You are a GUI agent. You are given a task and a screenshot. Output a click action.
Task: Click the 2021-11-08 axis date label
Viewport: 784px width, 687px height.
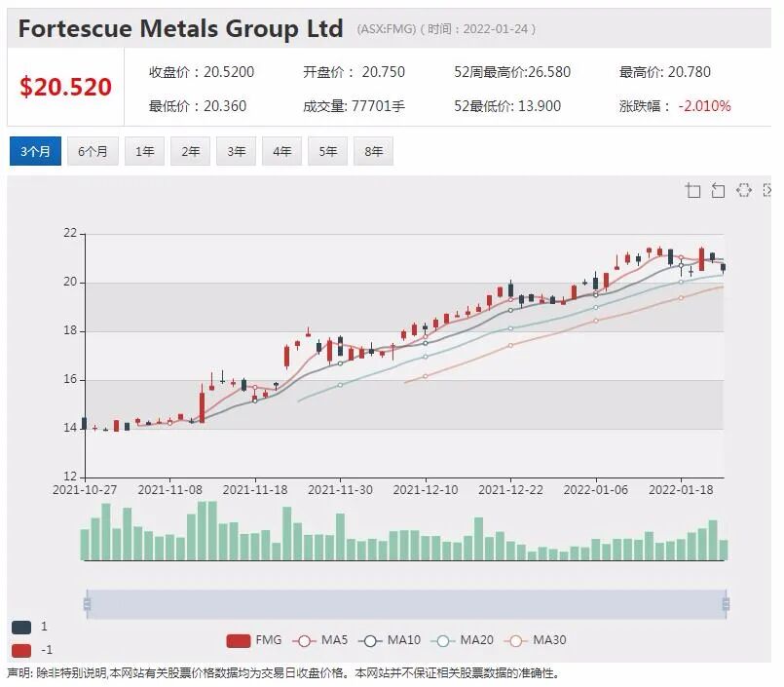(x=170, y=490)
